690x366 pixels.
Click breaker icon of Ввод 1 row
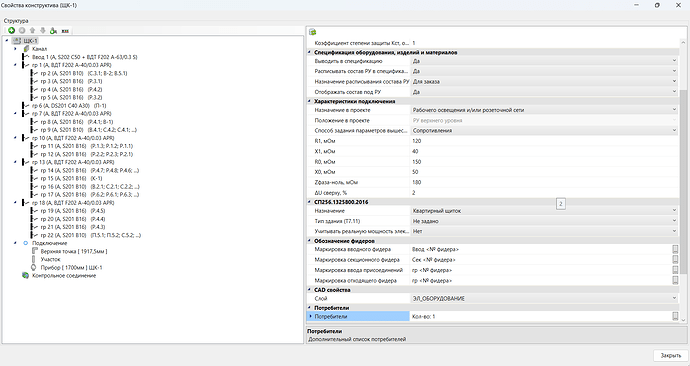click(26, 57)
